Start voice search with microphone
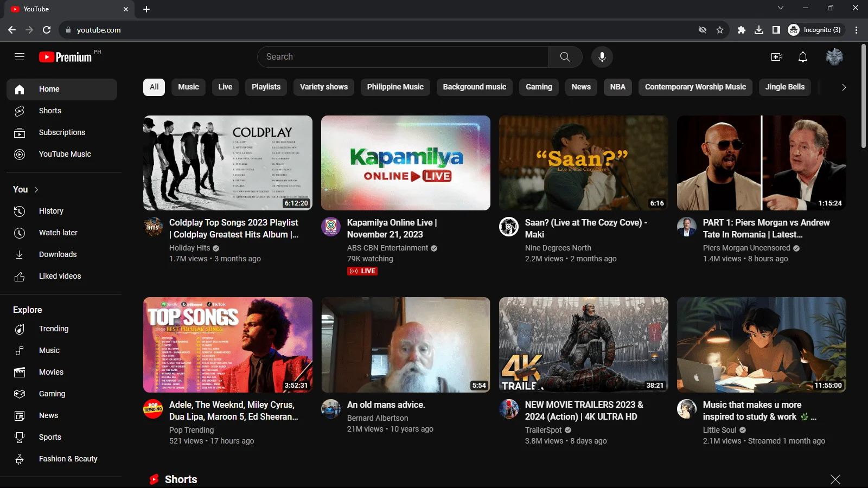 pos(602,57)
